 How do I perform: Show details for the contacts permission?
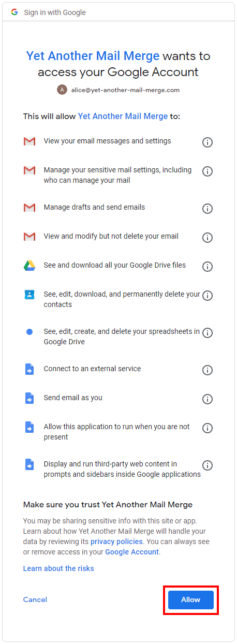pos(208,296)
